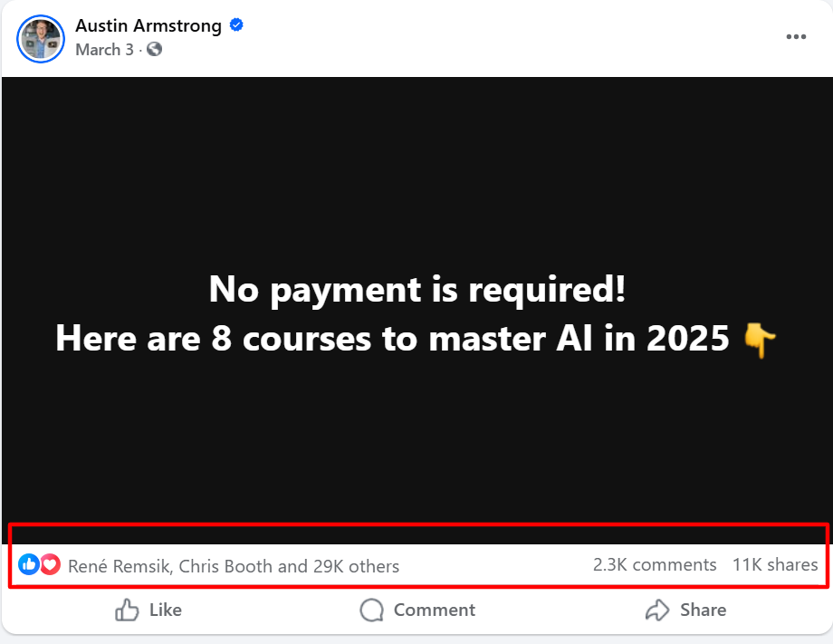
Task: Open the three-dot post options menu
Action: coord(796,36)
